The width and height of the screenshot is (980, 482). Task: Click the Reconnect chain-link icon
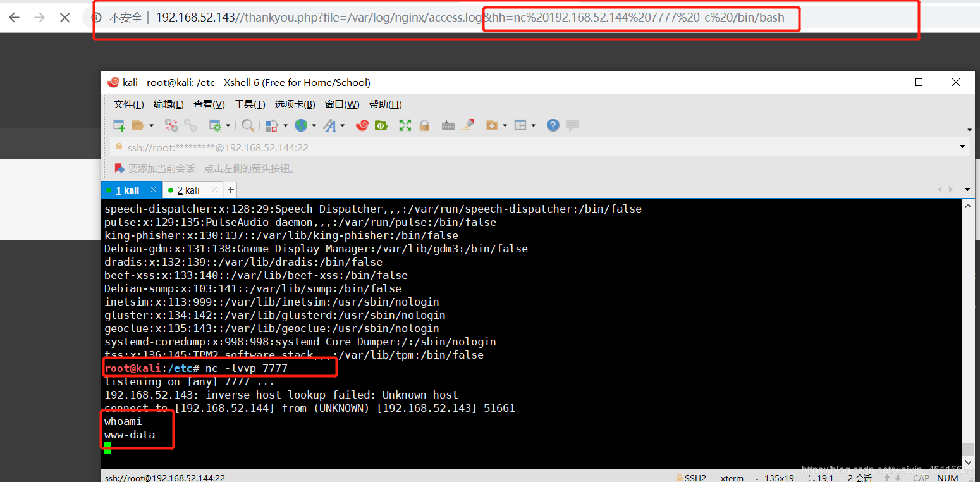(190, 125)
